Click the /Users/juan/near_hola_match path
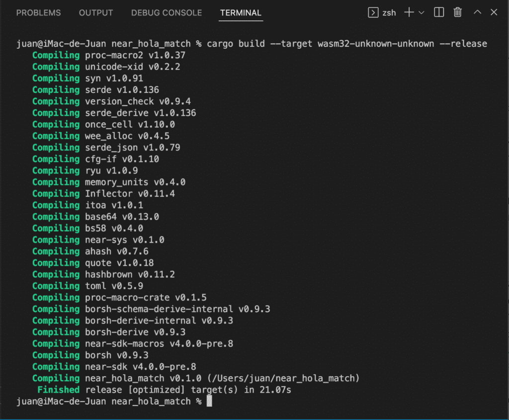This screenshot has height=420, width=509. tap(283, 378)
